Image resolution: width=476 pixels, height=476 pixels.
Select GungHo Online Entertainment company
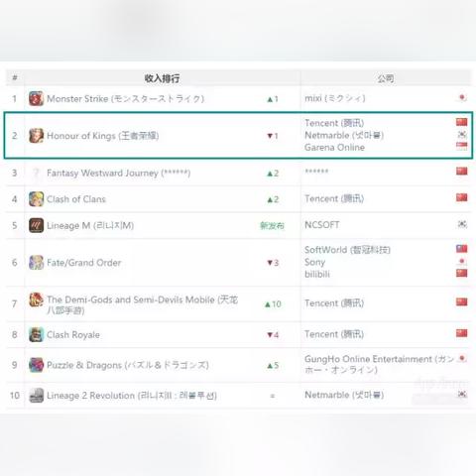pyautogui.click(x=379, y=364)
